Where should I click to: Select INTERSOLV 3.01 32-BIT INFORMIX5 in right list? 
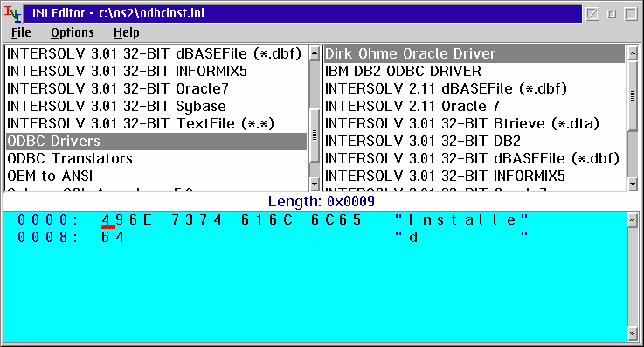pyautogui.click(x=474, y=177)
